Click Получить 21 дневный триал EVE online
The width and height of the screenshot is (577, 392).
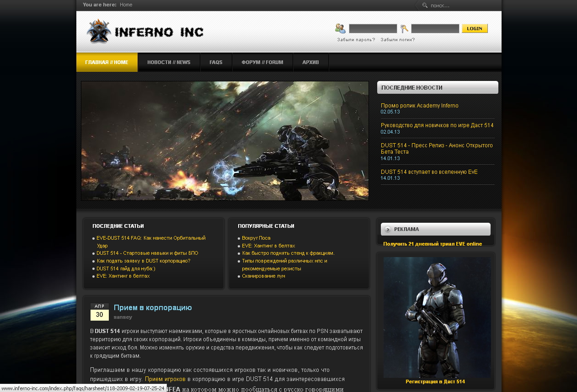433,244
